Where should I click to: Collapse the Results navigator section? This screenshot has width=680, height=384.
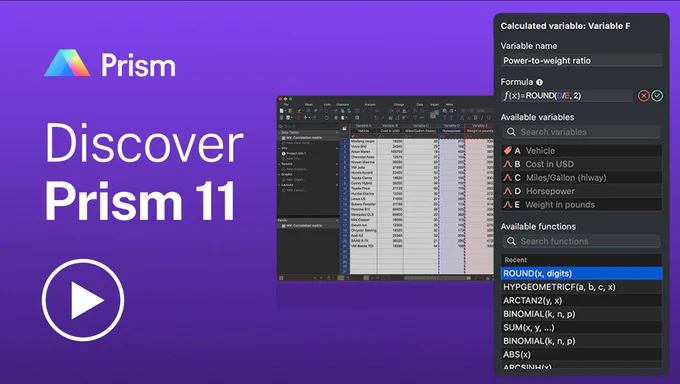click(x=279, y=164)
